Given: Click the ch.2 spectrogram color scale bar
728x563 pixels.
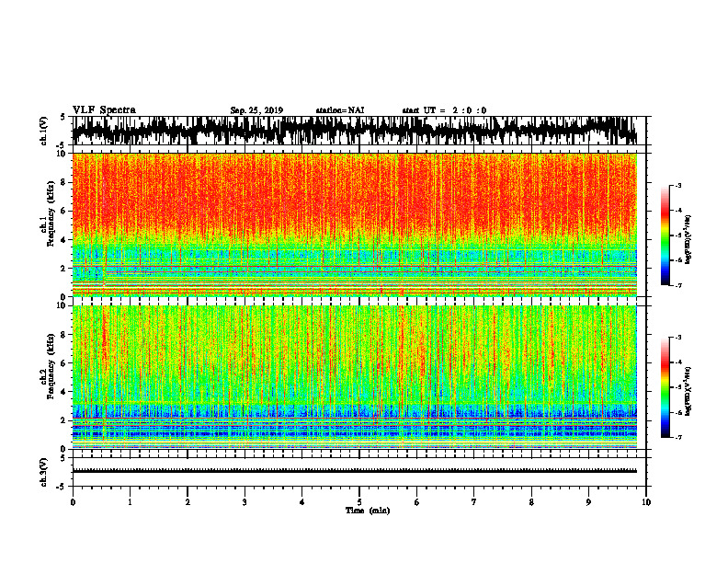Looking at the screenshot, I should pos(665,387).
